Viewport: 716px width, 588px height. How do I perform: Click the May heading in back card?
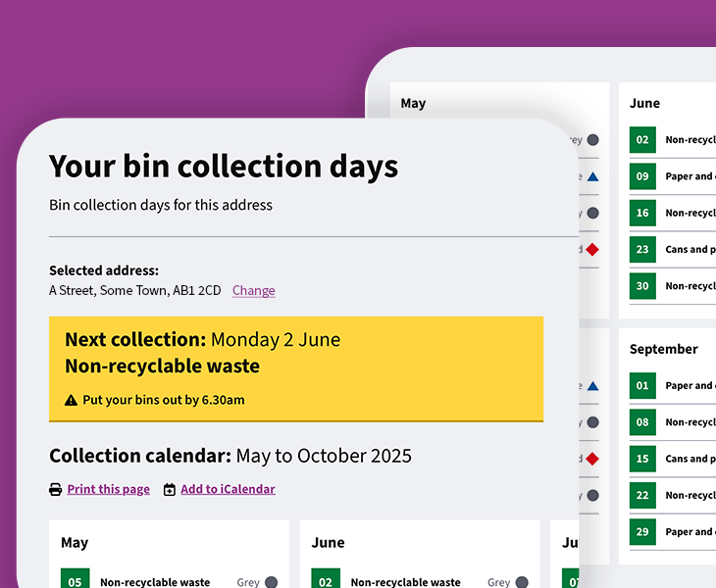coord(413,104)
